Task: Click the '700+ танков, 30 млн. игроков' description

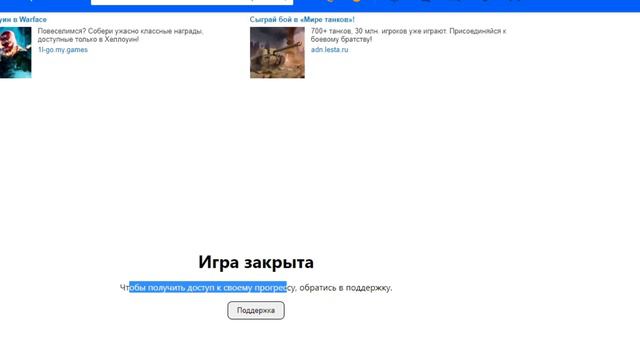Action: (x=408, y=35)
